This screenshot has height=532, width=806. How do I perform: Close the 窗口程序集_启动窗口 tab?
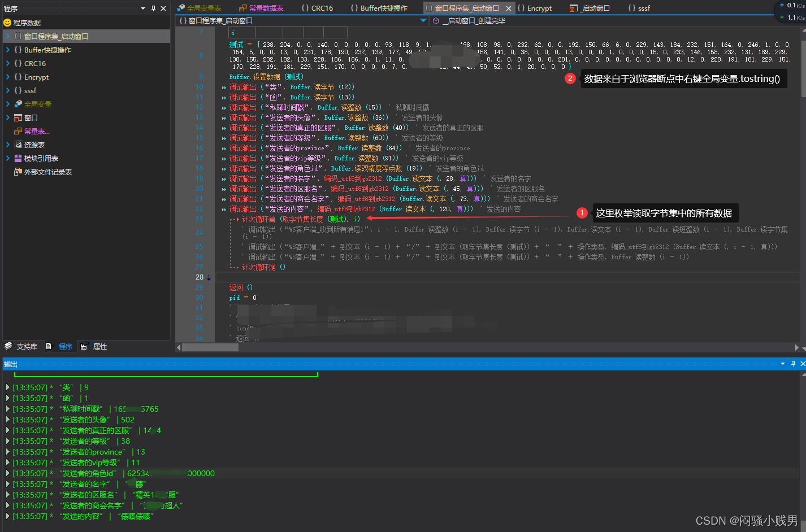tap(509, 8)
